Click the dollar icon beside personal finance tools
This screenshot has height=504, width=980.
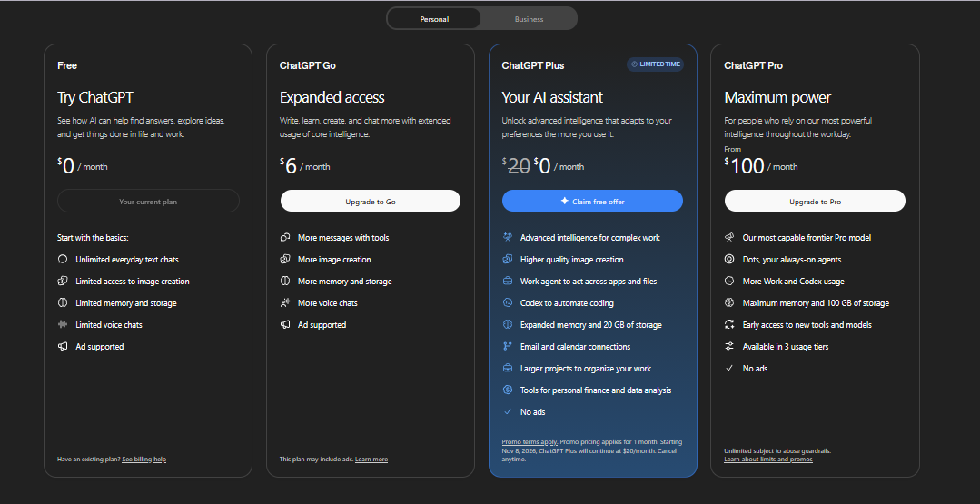pos(508,390)
